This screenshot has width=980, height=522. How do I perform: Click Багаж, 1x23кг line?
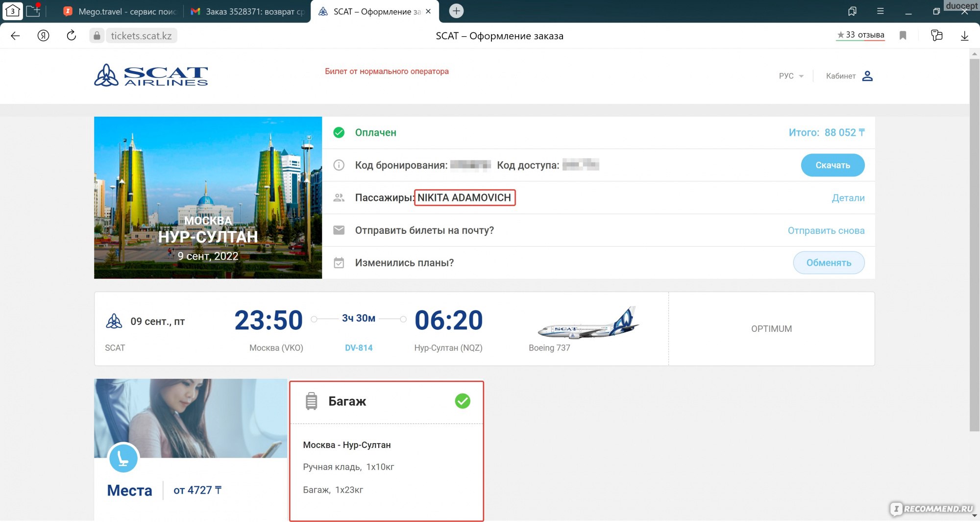click(x=333, y=490)
